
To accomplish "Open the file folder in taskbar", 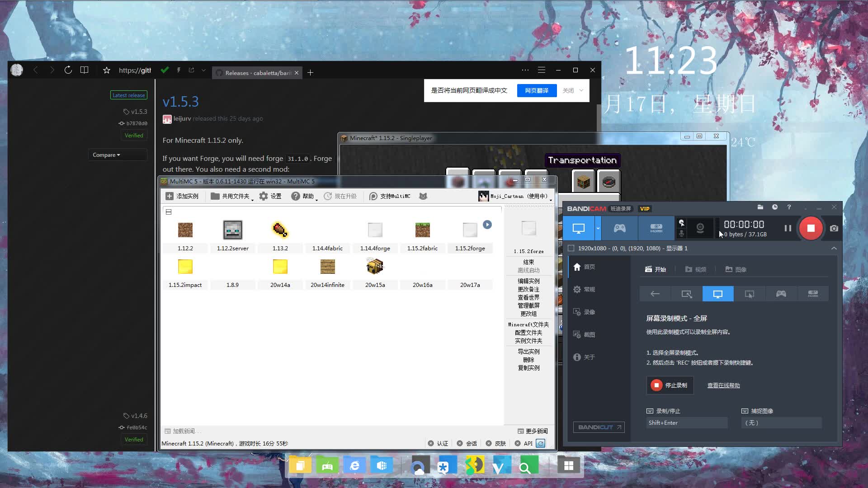I will 300,465.
